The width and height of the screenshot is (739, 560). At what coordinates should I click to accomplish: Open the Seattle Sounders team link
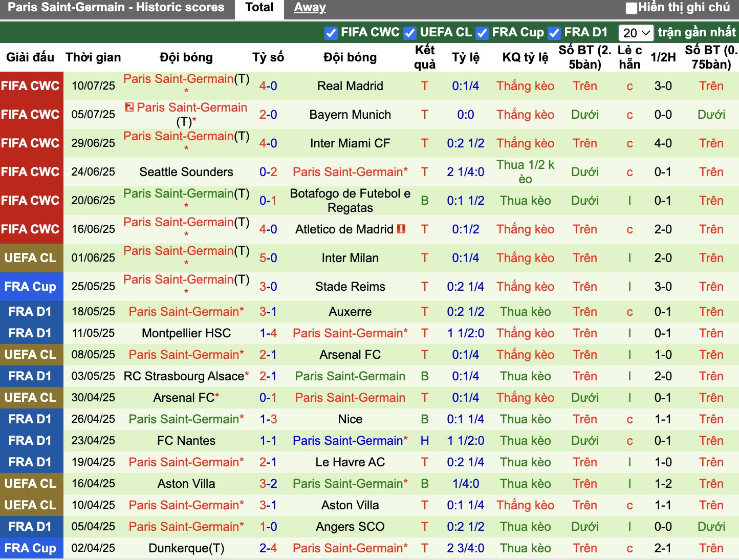pyautogui.click(x=186, y=171)
